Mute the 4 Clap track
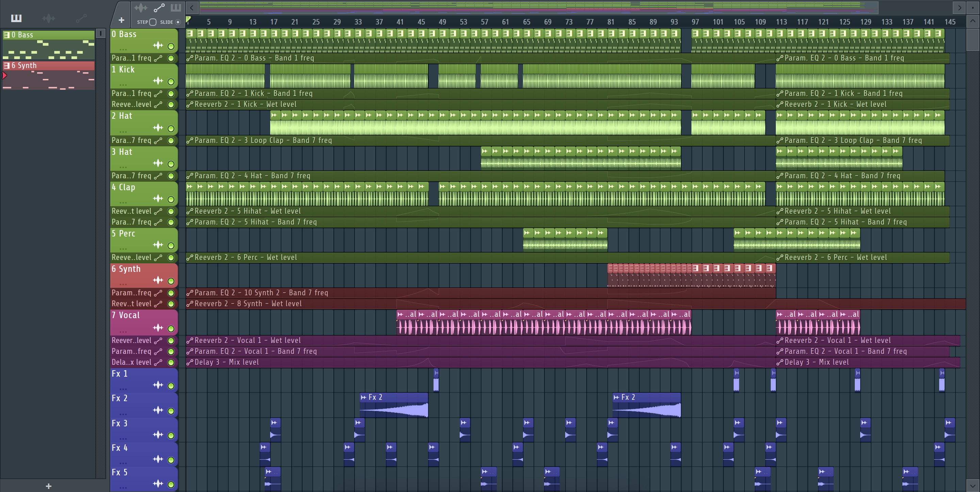 171,199
